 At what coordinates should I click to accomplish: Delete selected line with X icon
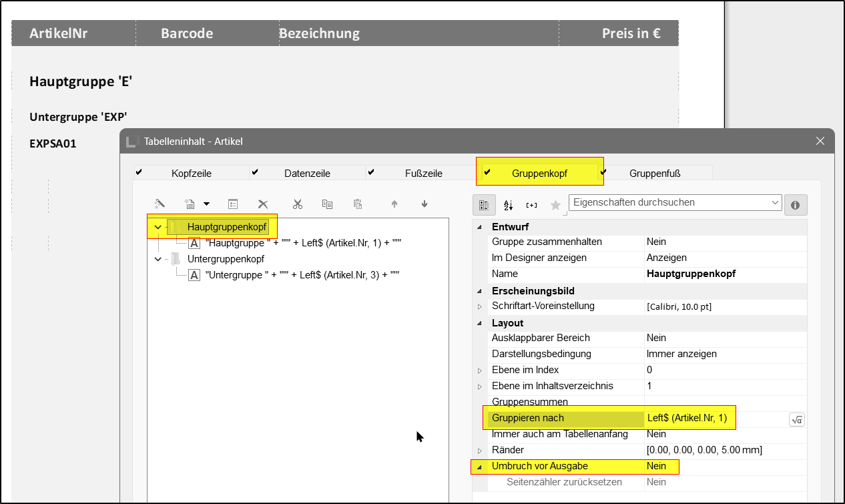263,204
